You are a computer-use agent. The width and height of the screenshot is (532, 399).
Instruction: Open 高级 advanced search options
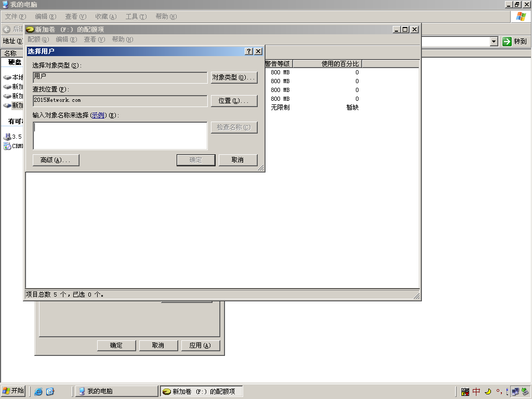(x=56, y=160)
